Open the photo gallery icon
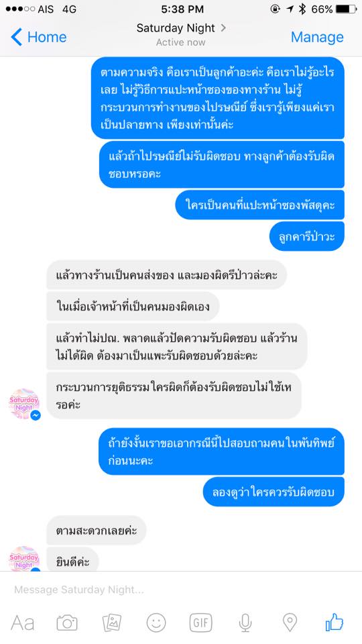Viewport: 362px width, 644px height. [x=112, y=623]
